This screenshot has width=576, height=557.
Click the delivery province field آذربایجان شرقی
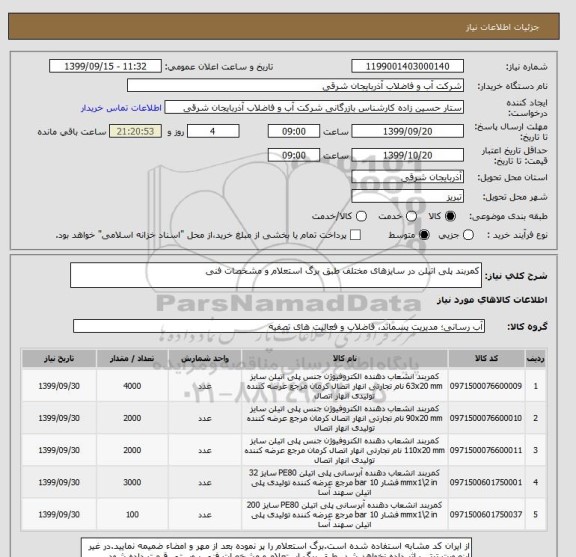[x=407, y=177]
